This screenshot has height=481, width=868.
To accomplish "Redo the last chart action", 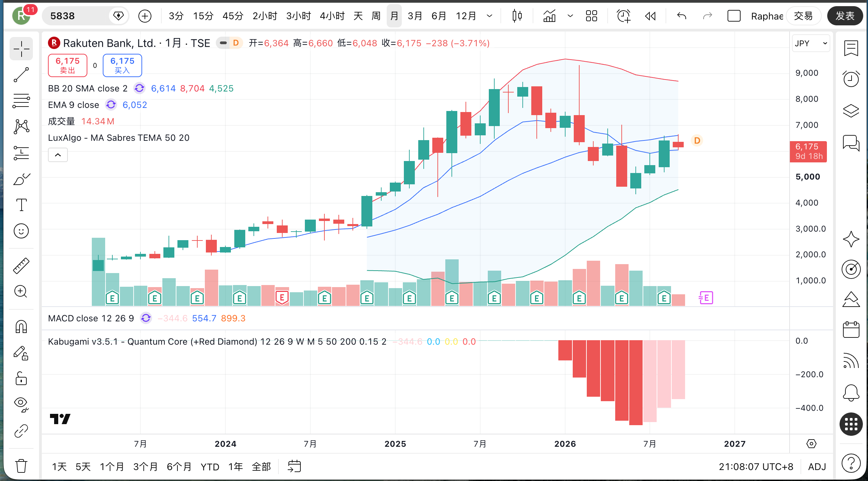I will 707,16.
